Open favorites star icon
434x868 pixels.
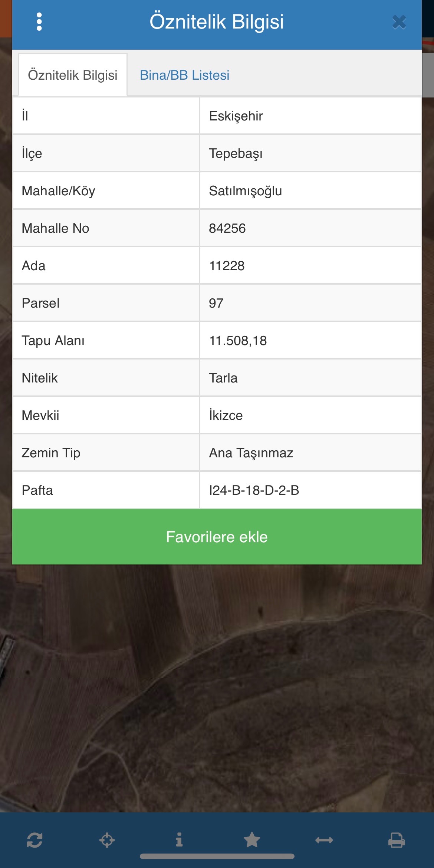252,839
